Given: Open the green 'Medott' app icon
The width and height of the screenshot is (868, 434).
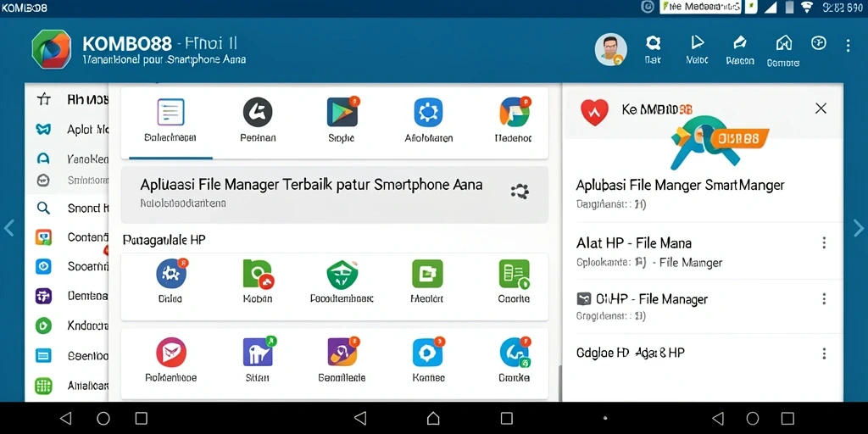Looking at the screenshot, I should click(427, 274).
